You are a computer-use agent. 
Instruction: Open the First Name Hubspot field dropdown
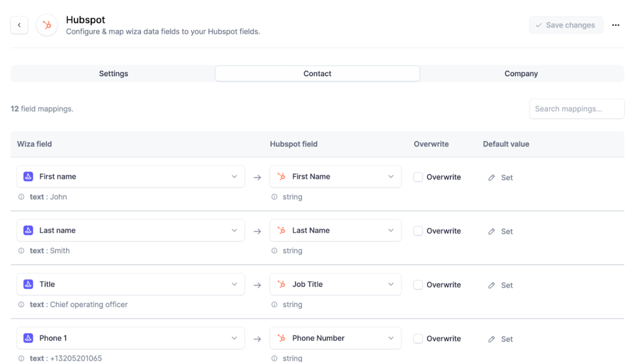click(336, 176)
